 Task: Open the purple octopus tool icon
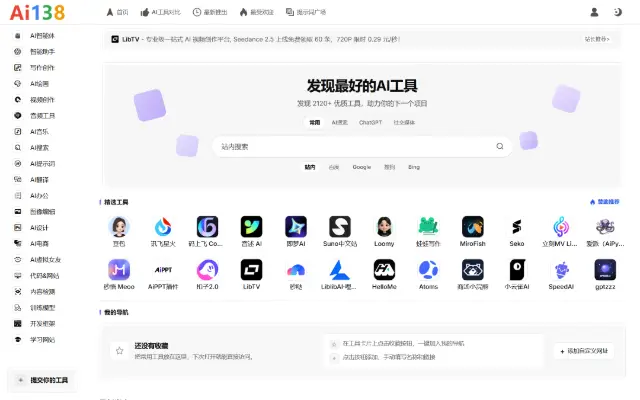(x=605, y=227)
